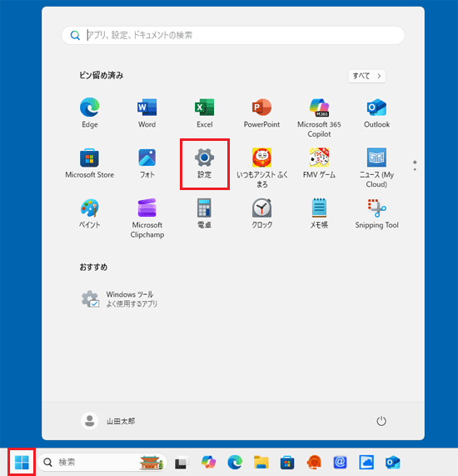
Task: Open the 電卓 calculator app
Action: pos(204,213)
